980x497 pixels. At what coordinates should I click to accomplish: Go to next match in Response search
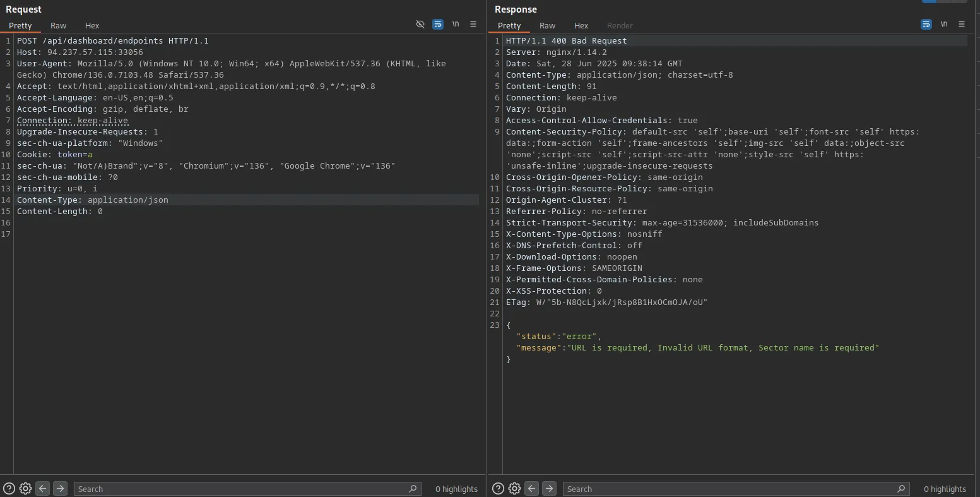550,488
